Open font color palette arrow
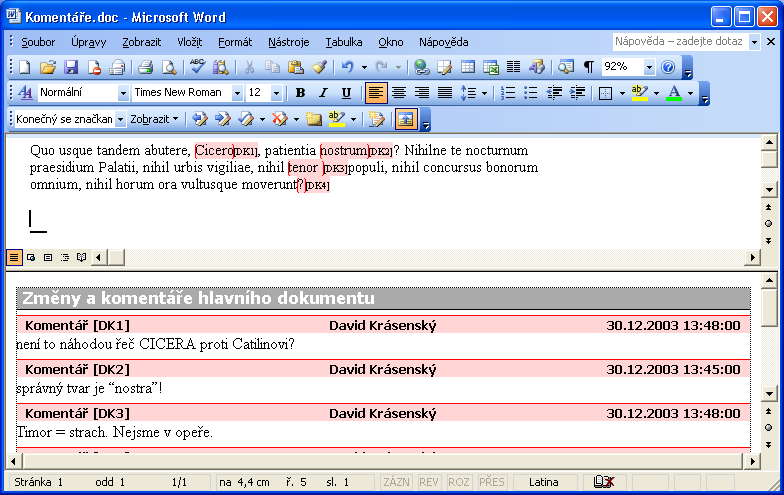The image size is (784, 495). pos(690,93)
